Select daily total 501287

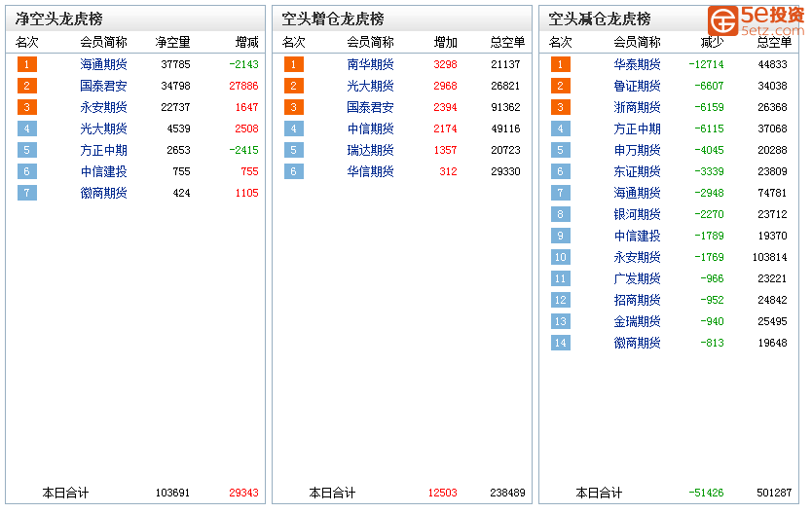pyautogui.click(x=774, y=493)
